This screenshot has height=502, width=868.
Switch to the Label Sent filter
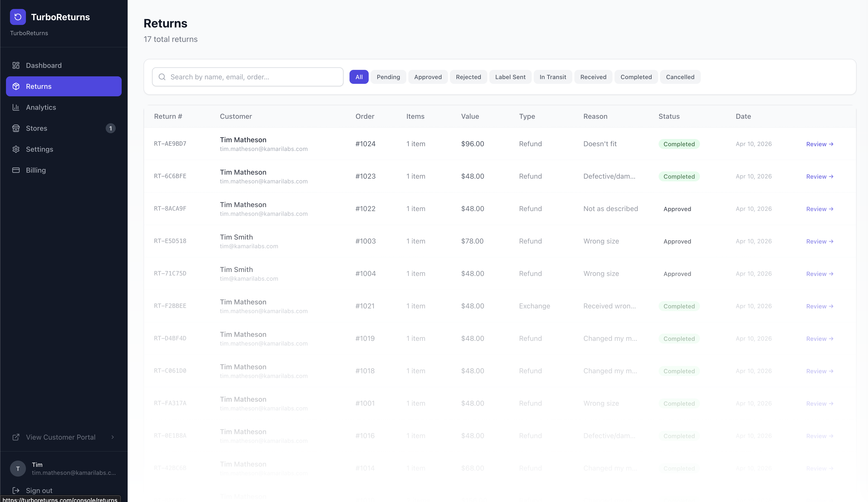[510, 77]
